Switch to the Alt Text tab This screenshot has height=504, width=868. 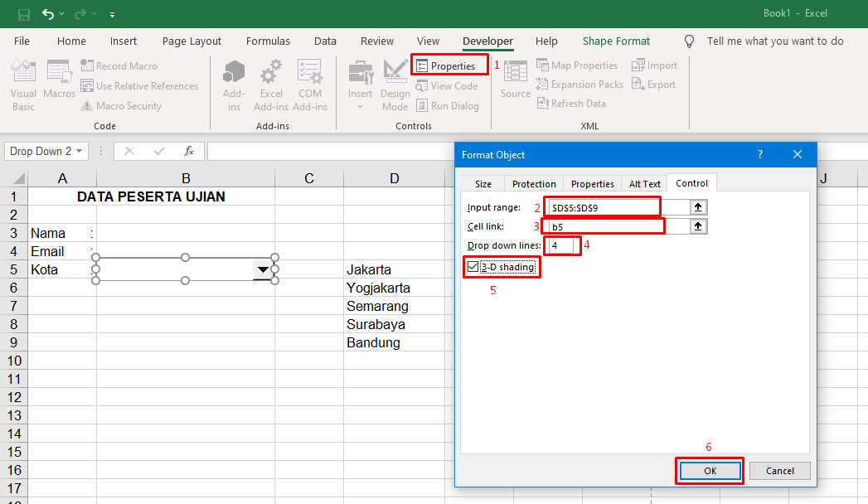point(644,183)
